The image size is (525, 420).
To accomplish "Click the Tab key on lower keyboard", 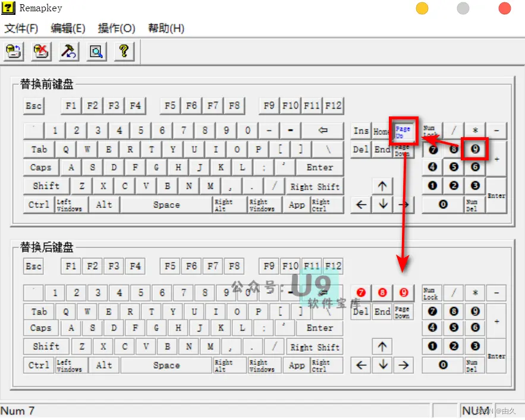I will click(39, 311).
